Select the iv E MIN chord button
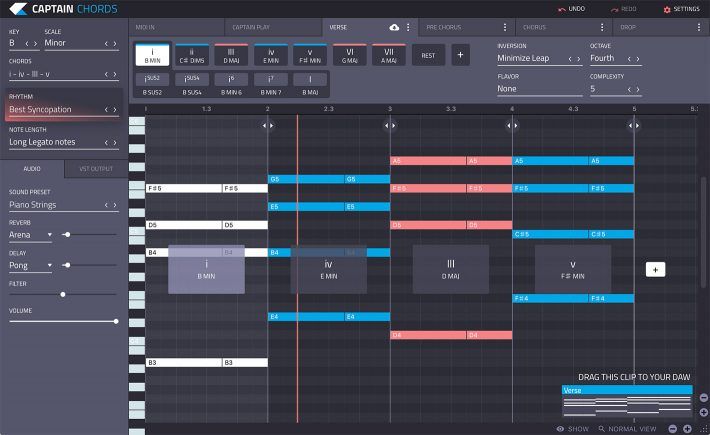 [x=271, y=55]
